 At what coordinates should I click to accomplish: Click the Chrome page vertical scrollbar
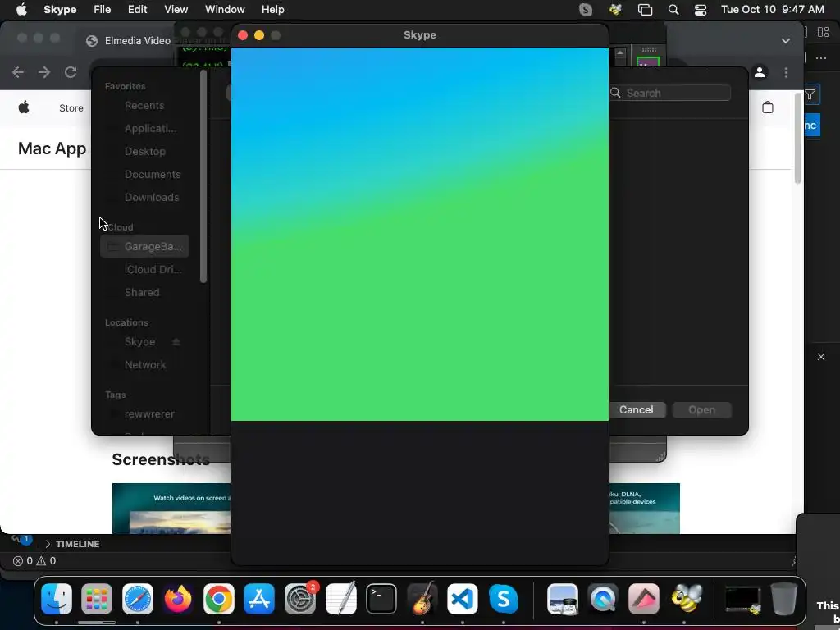click(797, 138)
